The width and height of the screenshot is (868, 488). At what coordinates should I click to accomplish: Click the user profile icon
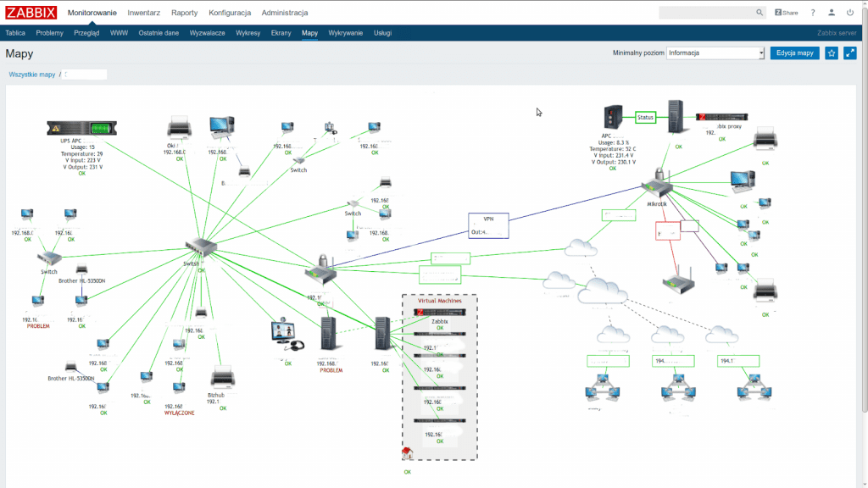tap(832, 13)
